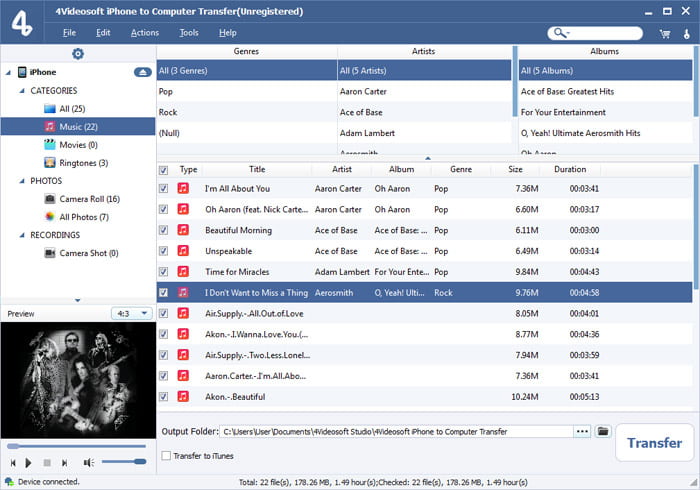
Task: Click the Transfer button
Action: click(654, 443)
